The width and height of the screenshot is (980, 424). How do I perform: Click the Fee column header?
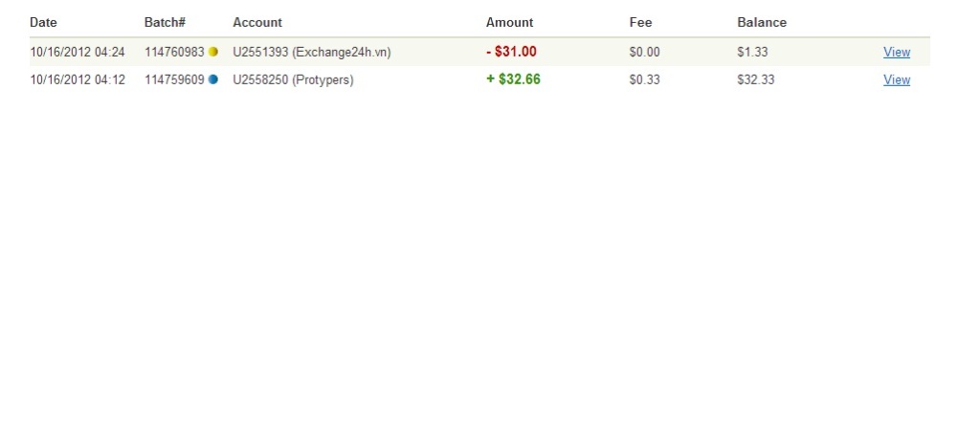640,23
